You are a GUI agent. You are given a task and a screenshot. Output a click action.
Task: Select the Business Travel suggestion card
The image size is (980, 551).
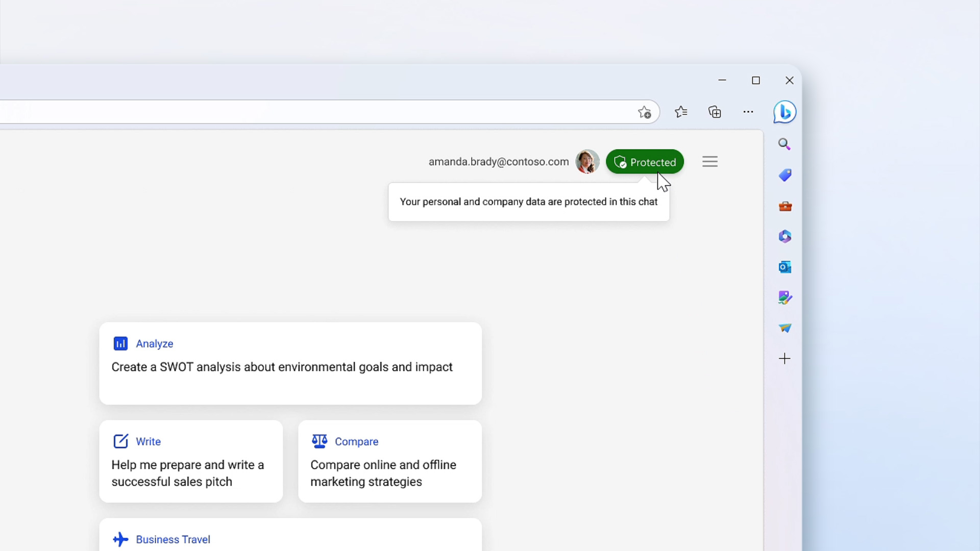pyautogui.click(x=291, y=539)
